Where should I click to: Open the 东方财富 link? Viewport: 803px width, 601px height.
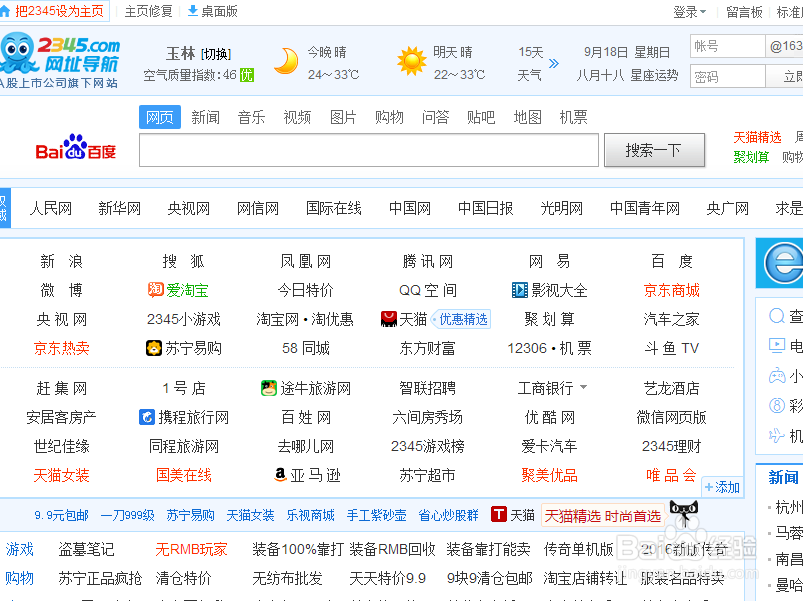click(428, 348)
